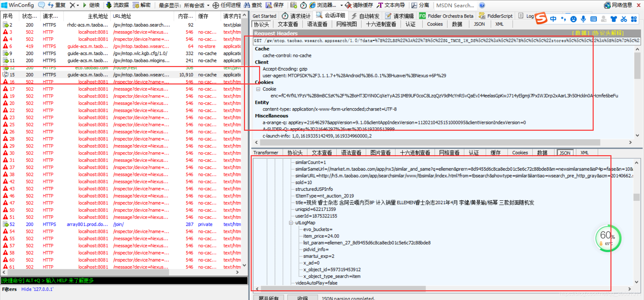644x300 pixels.
Task: Click the JSON view horizontal scrollbar thumb
Action: (x=343, y=289)
